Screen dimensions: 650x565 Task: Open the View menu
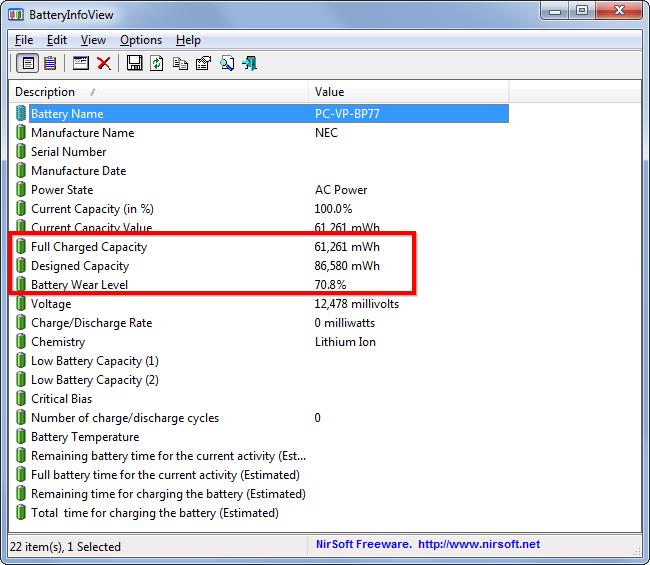[x=93, y=40]
